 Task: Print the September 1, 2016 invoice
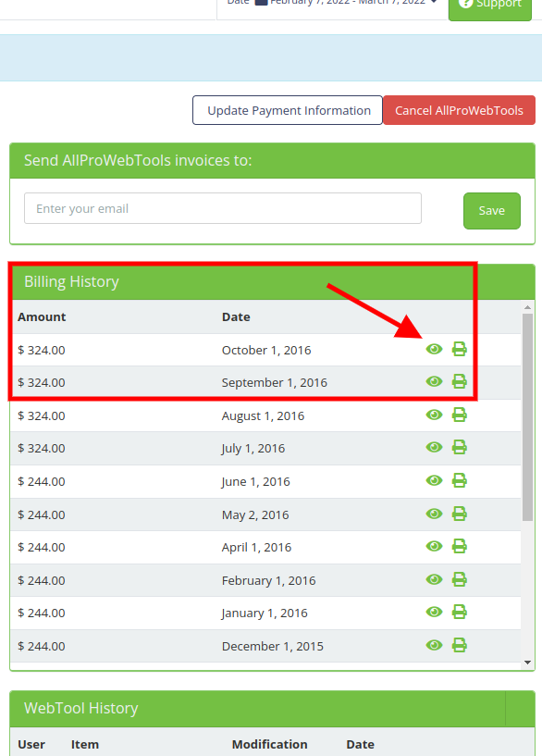(459, 382)
